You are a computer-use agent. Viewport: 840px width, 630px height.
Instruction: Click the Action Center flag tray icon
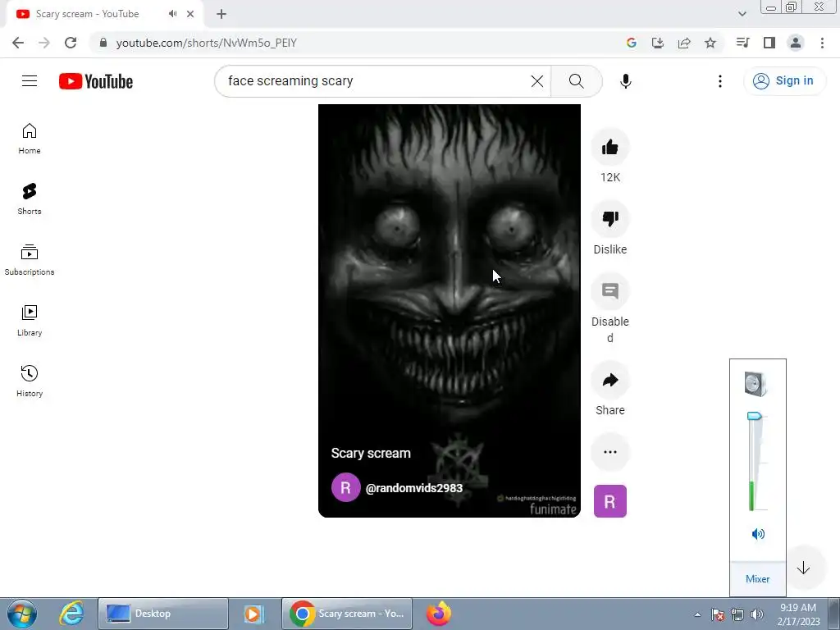[718, 615]
